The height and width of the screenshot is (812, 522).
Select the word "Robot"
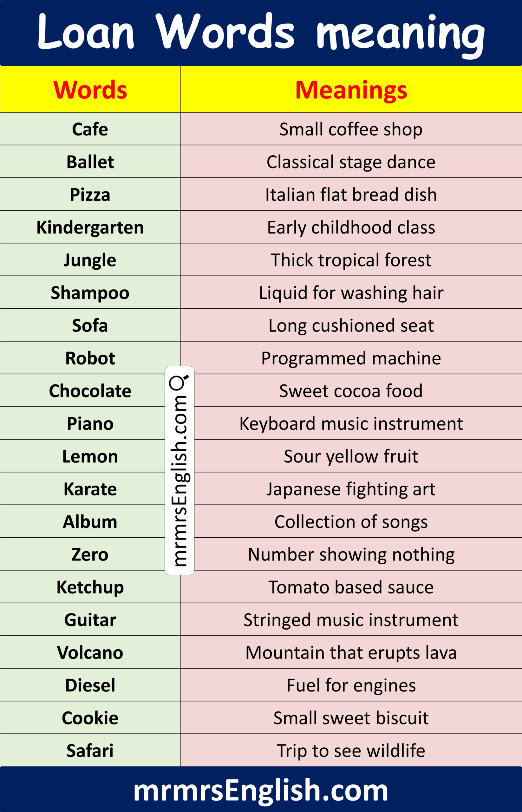(x=90, y=358)
